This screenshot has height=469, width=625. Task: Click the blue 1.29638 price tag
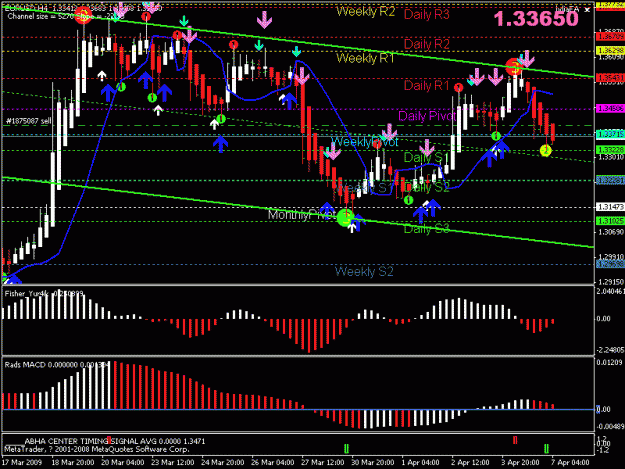[610, 264]
